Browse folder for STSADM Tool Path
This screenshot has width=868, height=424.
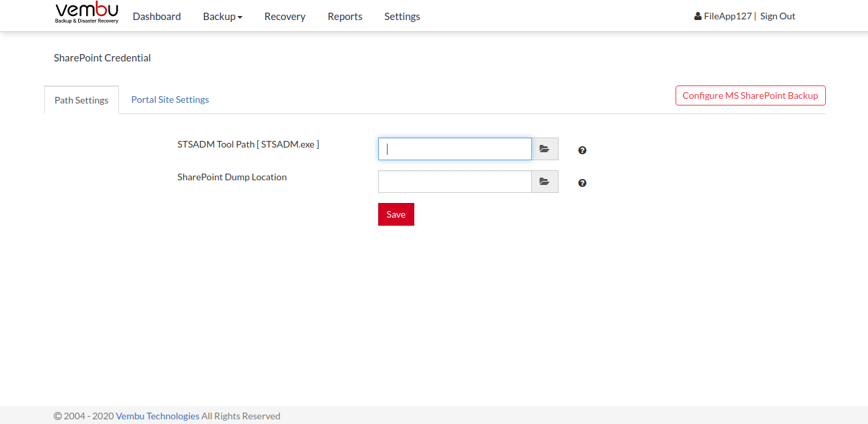545,149
